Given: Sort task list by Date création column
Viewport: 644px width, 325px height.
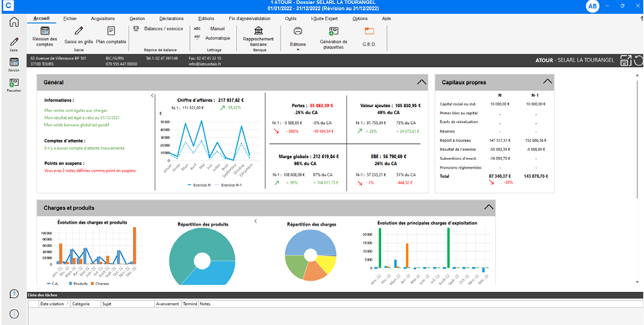Looking at the screenshot, I should tap(52, 304).
